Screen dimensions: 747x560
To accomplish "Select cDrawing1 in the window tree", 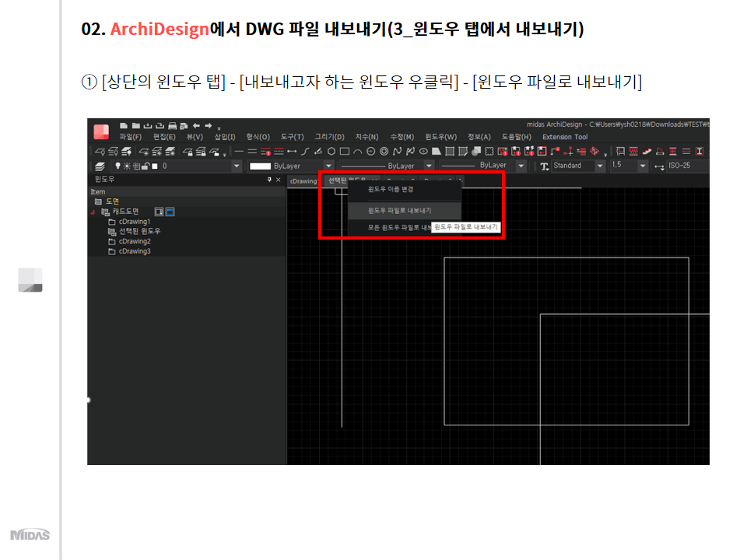I will pyautogui.click(x=135, y=222).
